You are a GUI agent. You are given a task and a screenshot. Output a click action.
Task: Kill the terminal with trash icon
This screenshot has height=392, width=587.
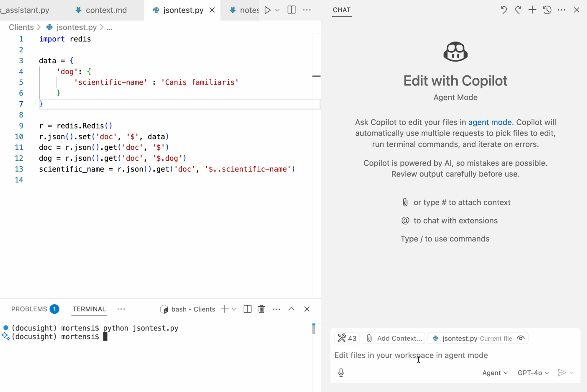pyautogui.click(x=261, y=309)
